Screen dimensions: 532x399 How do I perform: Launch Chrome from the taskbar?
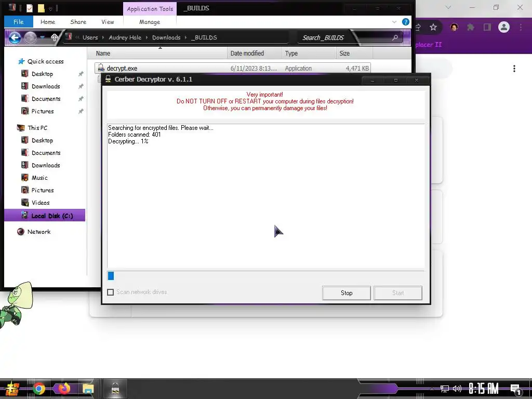[38, 389]
